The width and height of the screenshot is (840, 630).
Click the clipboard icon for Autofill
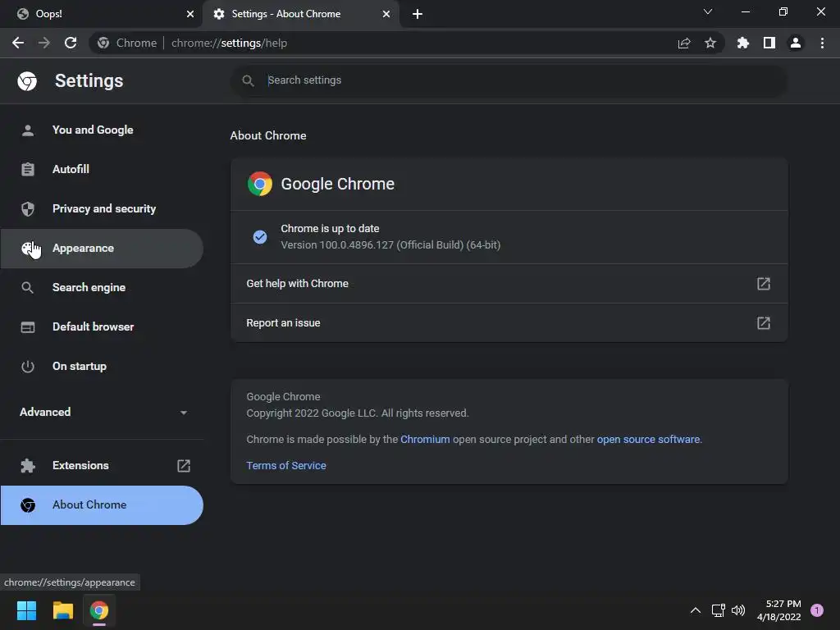(x=28, y=169)
